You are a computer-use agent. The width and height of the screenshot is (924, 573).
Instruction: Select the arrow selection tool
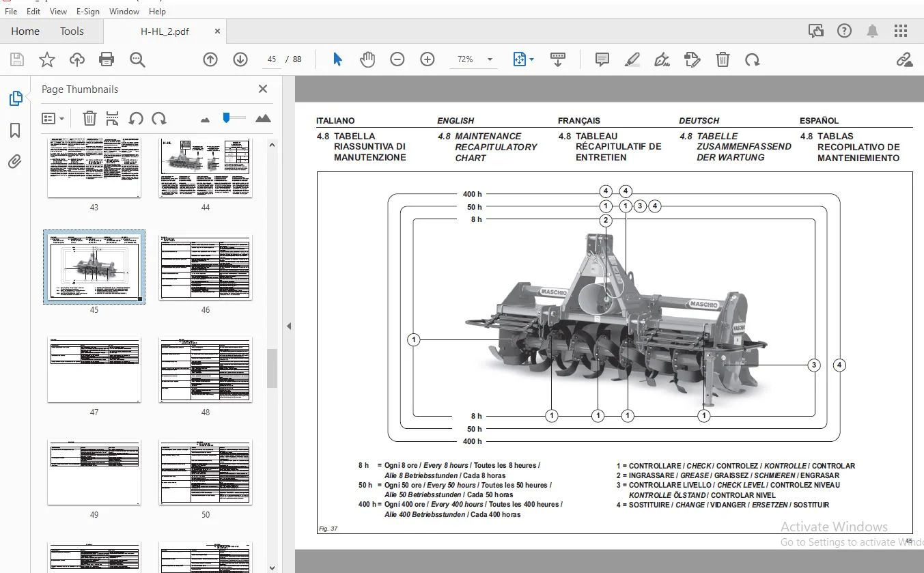point(337,59)
